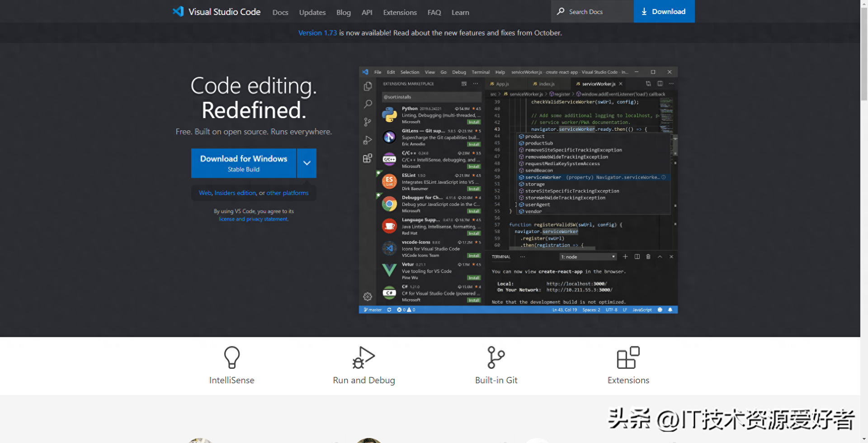Click the Built-in Git branch icon
The image size is (868, 443).
(496, 357)
